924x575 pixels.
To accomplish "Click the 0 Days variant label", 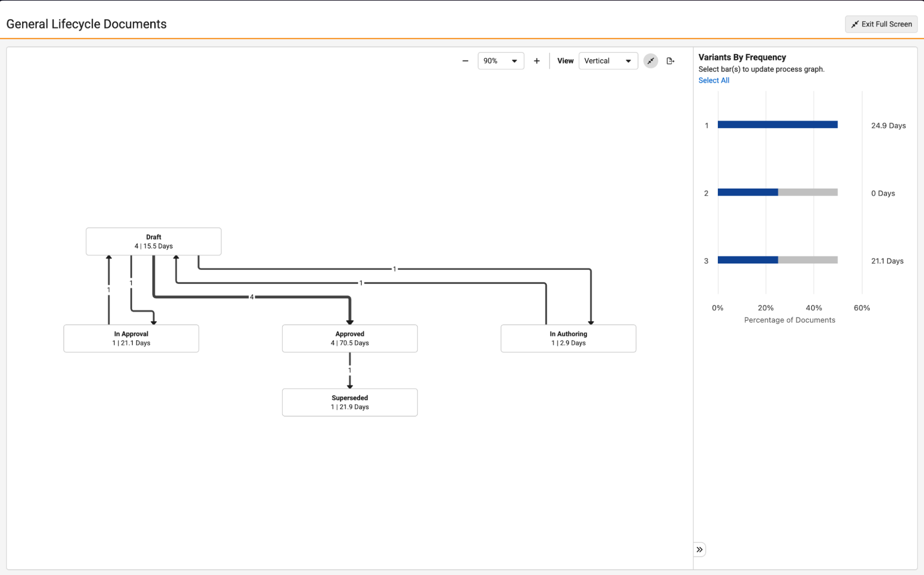I will coord(883,193).
